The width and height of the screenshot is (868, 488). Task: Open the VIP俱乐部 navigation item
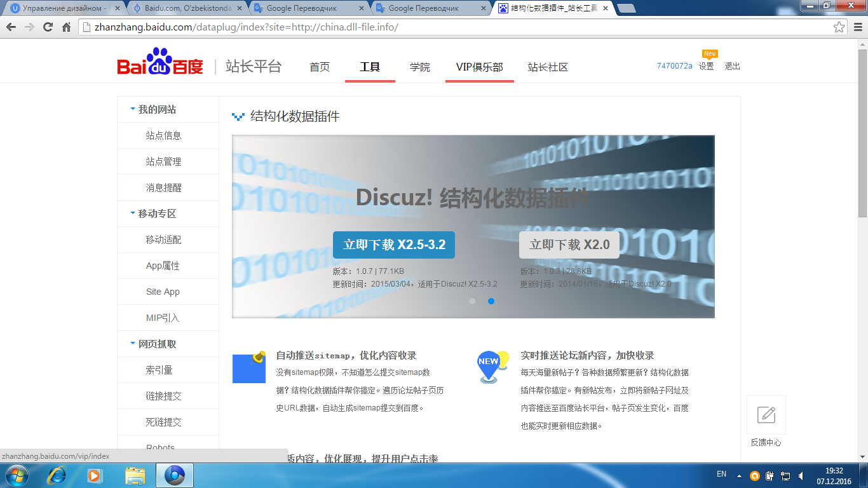tap(480, 67)
